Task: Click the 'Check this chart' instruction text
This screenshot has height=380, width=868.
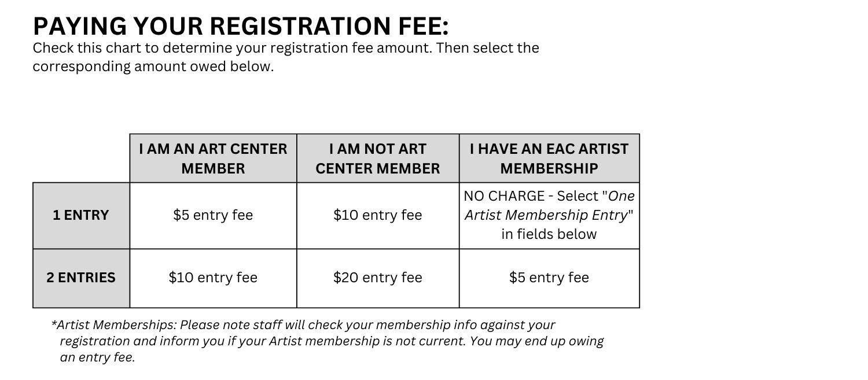Action: [286, 48]
